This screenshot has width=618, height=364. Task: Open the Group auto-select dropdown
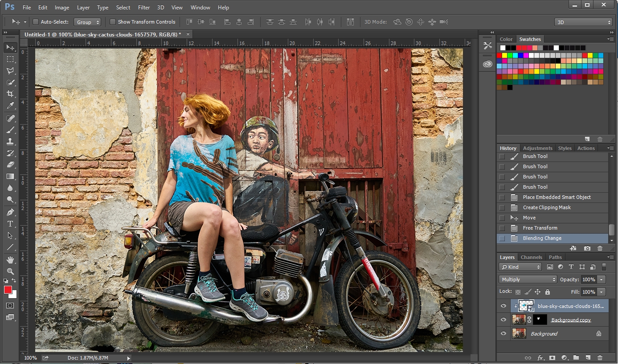click(x=87, y=22)
